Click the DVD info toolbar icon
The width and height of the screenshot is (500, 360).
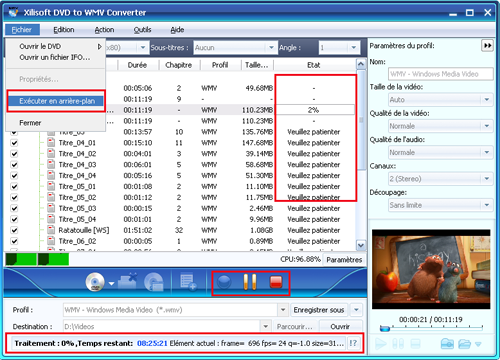coord(154,282)
